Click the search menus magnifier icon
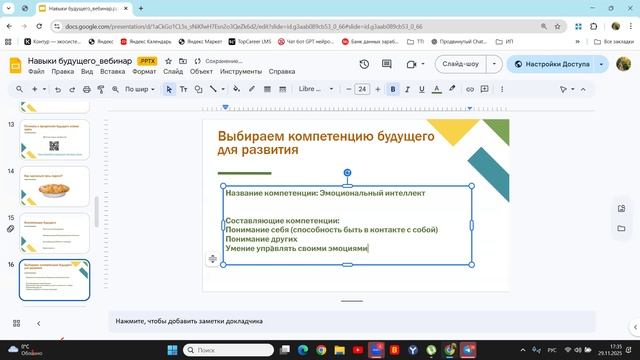640x360 pixels. (19, 89)
